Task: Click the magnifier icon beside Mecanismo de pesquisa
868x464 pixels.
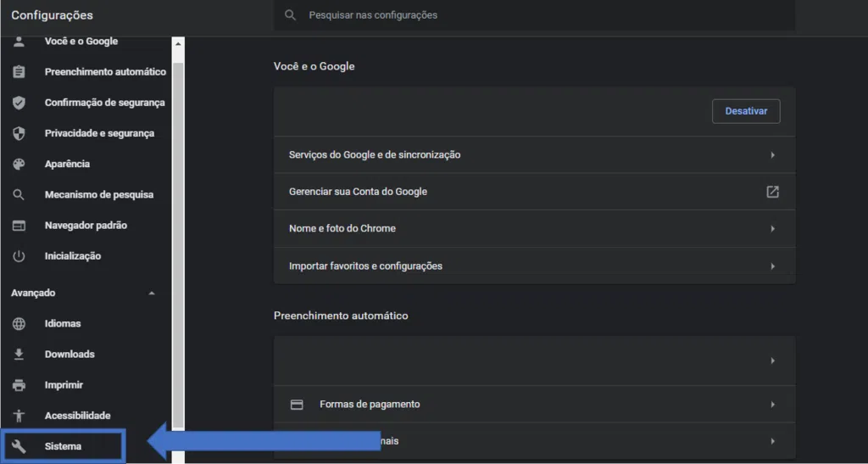Action: tap(19, 195)
